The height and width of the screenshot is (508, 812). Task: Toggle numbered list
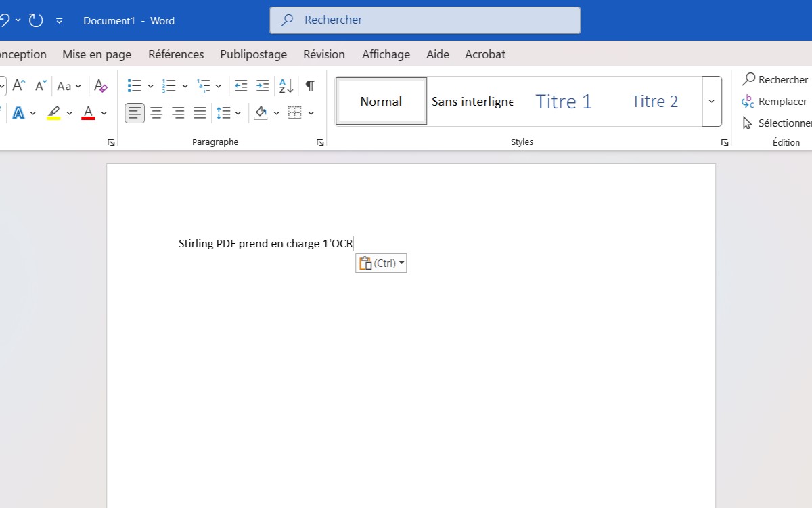click(x=169, y=86)
